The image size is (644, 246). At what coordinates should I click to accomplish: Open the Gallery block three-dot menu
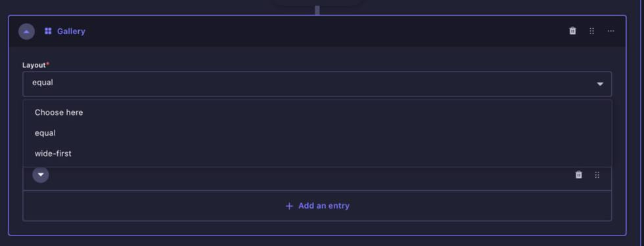(610, 31)
